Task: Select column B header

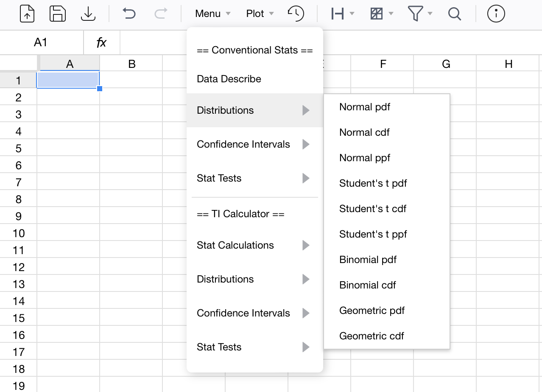Action: (131, 64)
